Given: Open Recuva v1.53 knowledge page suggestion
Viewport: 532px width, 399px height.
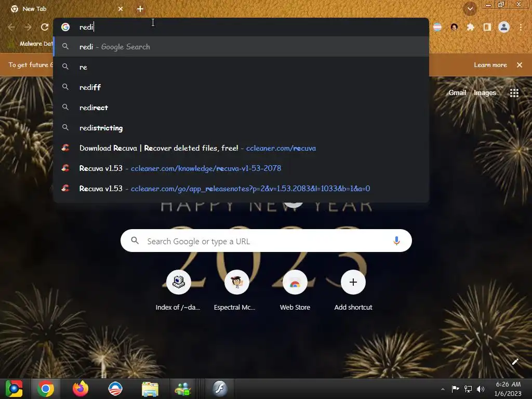Looking at the screenshot, I should tap(241, 168).
